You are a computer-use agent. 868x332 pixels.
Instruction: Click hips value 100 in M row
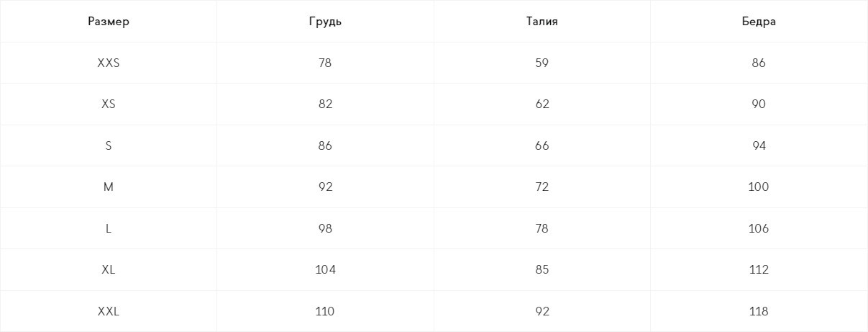coord(759,187)
